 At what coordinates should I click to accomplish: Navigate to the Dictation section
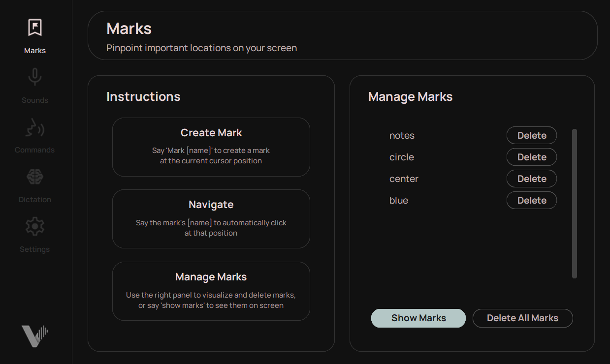click(34, 199)
